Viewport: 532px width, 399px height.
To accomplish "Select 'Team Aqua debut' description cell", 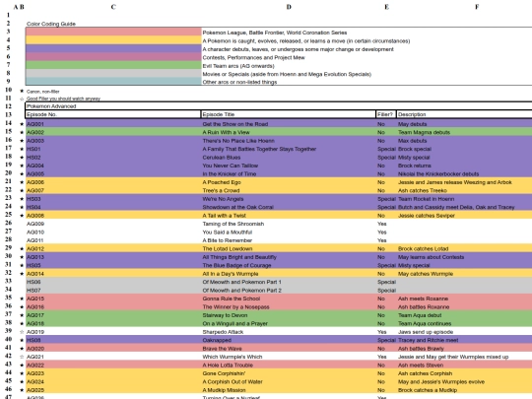I will pyautogui.click(x=464, y=315).
